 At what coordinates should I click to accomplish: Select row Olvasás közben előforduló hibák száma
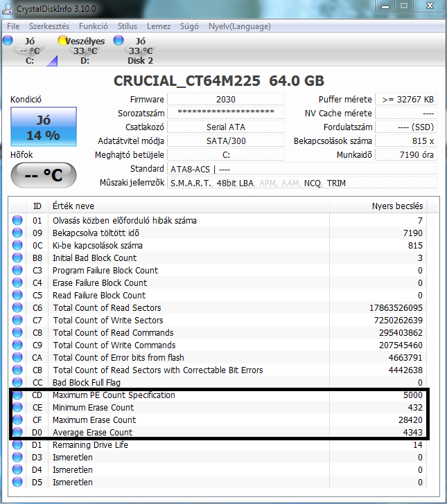(218, 220)
